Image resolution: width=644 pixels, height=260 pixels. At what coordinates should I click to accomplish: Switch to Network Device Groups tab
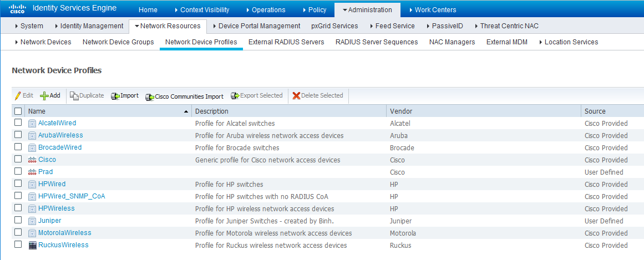coord(118,42)
